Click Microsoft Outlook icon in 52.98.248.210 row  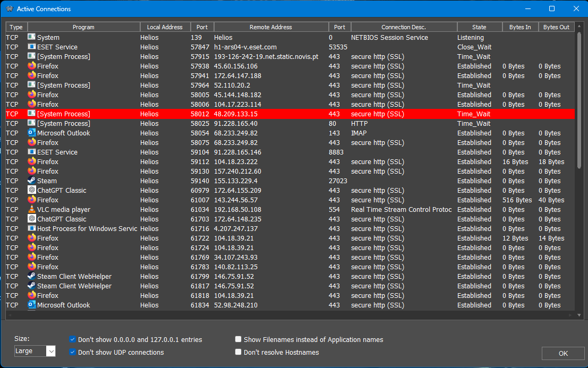point(31,305)
